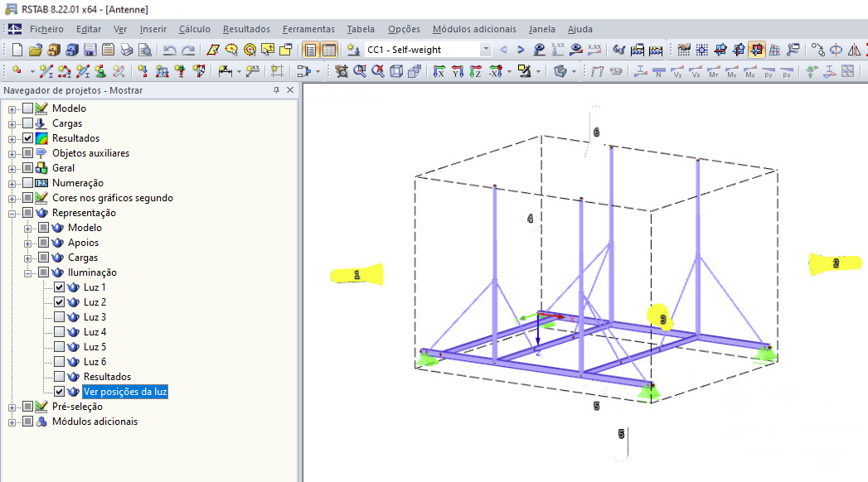This screenshot has width=868, height=482.
Task: Show bending moment Mz diagram icon
Action: pyautogui.click(x=750, y=71)
